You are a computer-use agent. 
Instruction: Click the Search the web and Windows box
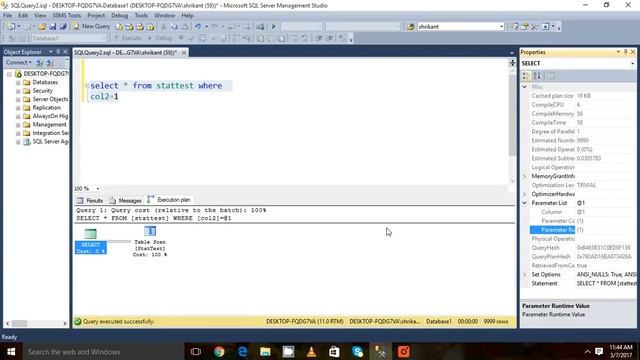(x=102, y=351)
